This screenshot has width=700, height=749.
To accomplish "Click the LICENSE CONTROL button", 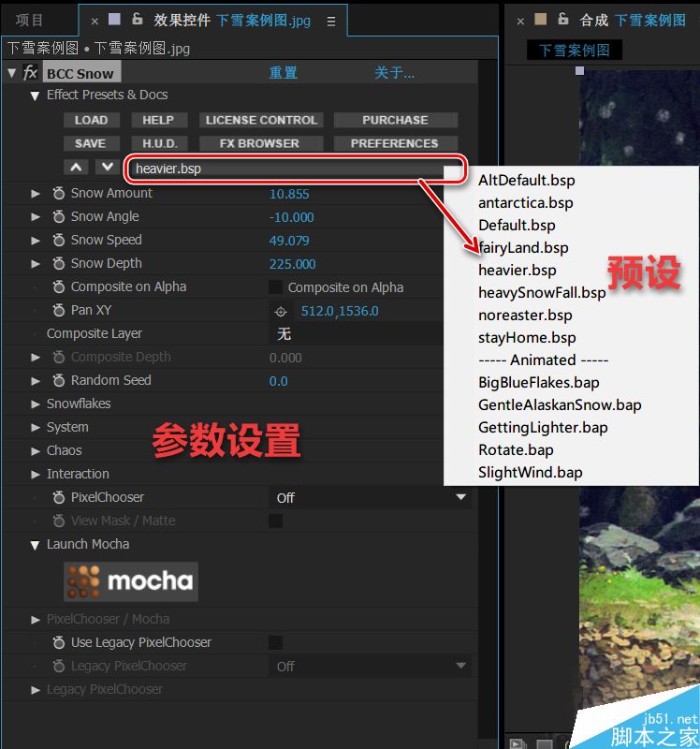I will coord(261,120).
